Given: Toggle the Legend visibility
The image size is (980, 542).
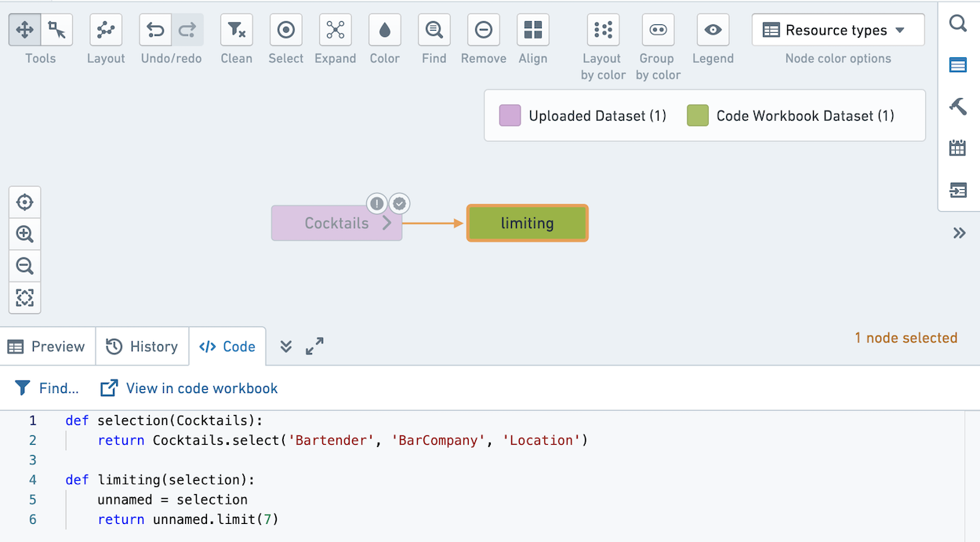Looking at the screenshot, I should coord(713,31).
